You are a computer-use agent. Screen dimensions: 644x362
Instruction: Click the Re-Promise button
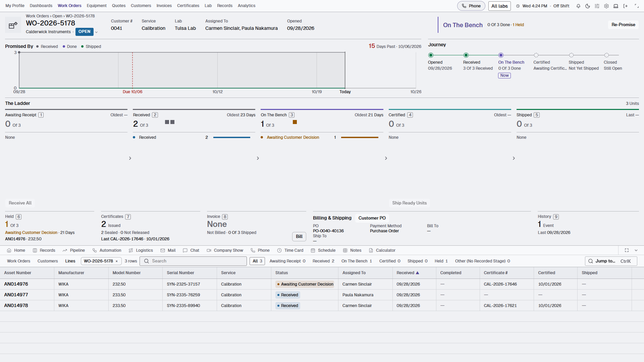pos(623,25)
